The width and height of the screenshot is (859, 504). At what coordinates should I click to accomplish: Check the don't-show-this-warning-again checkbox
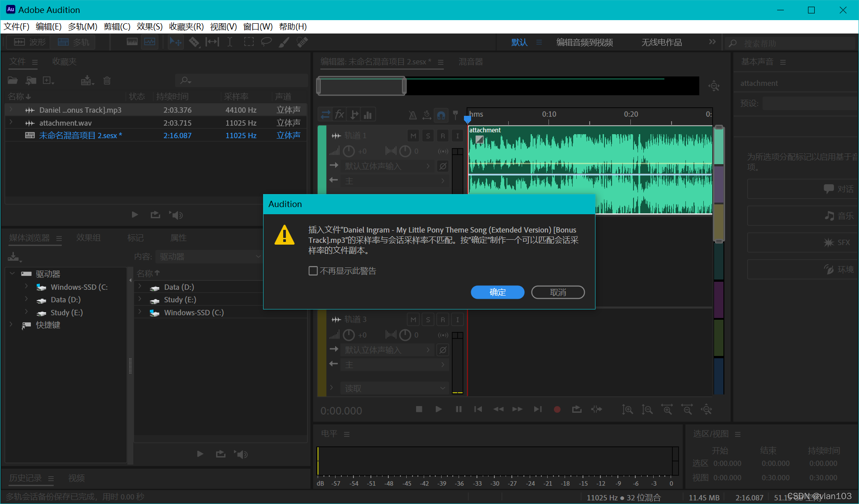[x=313, y=271]
